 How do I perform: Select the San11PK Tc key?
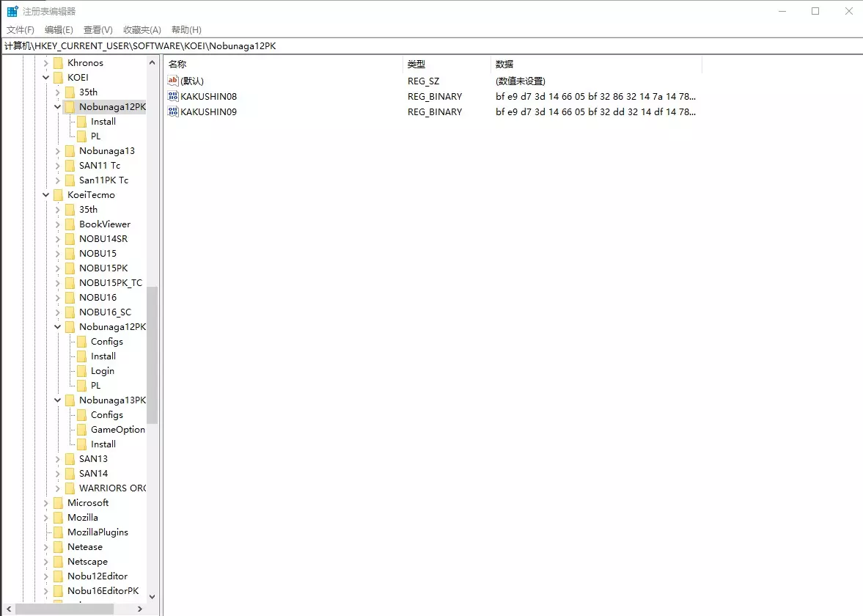tap(103, 180)
